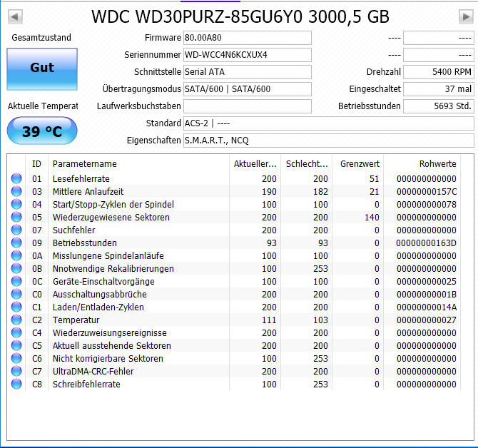The height and width of the screenshot is (448, 478).
Task: Click status orb for Lesefehlerrate row
Action: pyautogui.click(x=16, y=178)
